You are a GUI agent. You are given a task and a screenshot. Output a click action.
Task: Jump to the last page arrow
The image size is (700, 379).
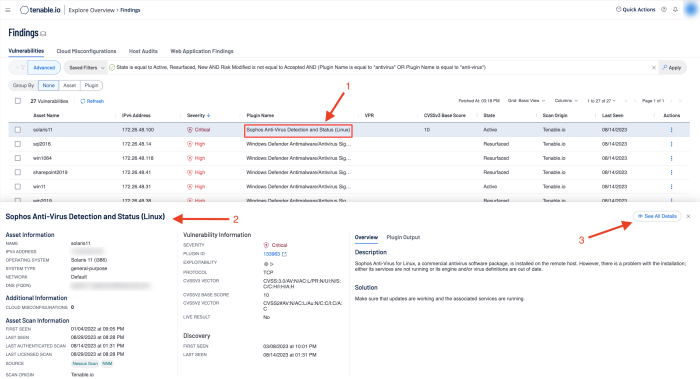[x=680, y=101]
